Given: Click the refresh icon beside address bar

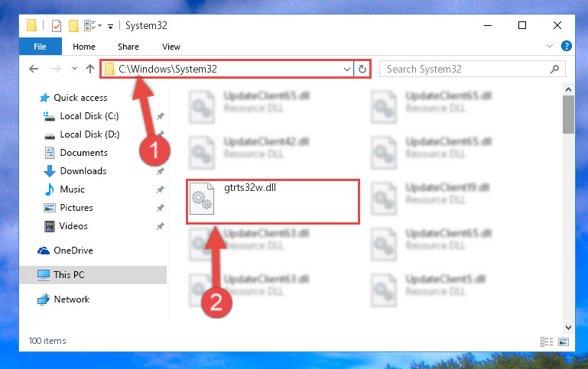Looking at the screenshot, I should pyautogui.click(x=362, y=69).
